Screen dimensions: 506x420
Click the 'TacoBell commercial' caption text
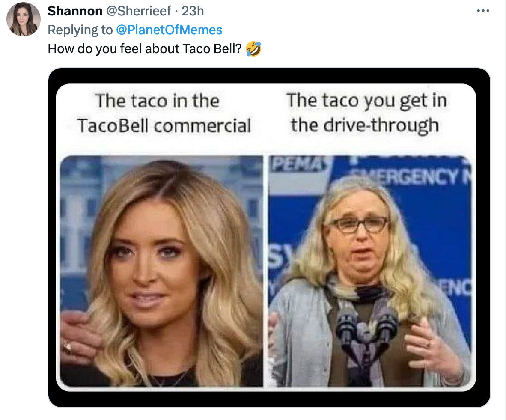[164, 125]
